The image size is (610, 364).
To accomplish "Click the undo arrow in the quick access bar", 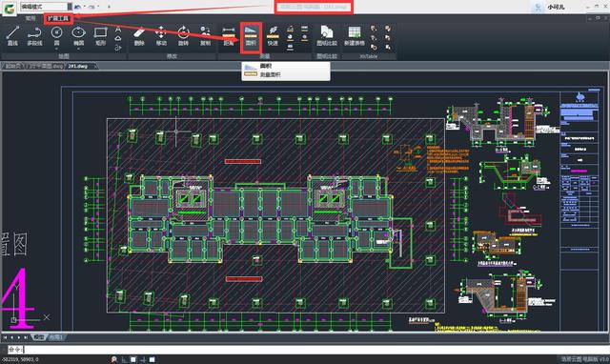I will tap(78, 7).
